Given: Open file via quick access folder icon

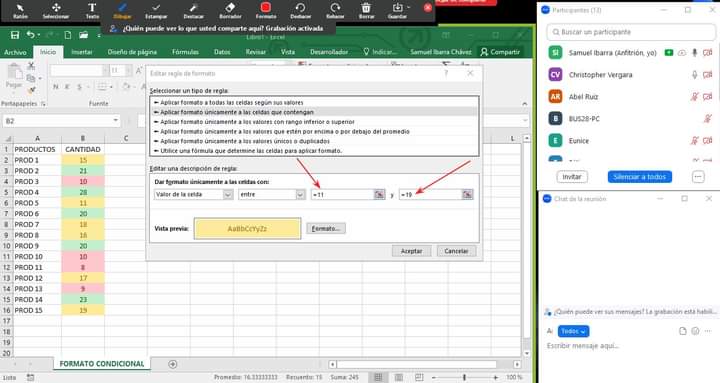Looking at the screenshot, I should coord(83,35).
